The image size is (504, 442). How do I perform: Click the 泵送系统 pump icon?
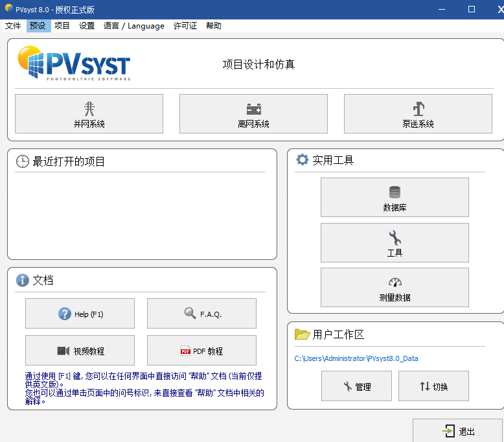[418, 109]
